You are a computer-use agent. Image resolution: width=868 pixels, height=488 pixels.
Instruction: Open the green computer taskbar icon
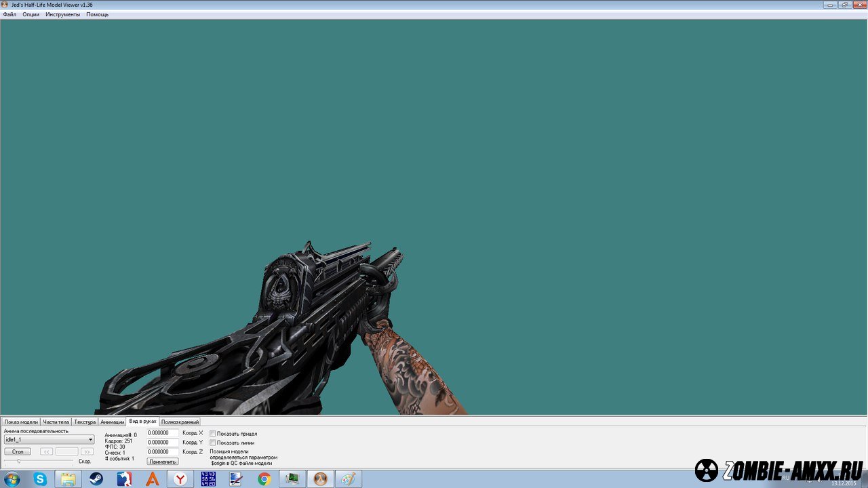(292, 479)
